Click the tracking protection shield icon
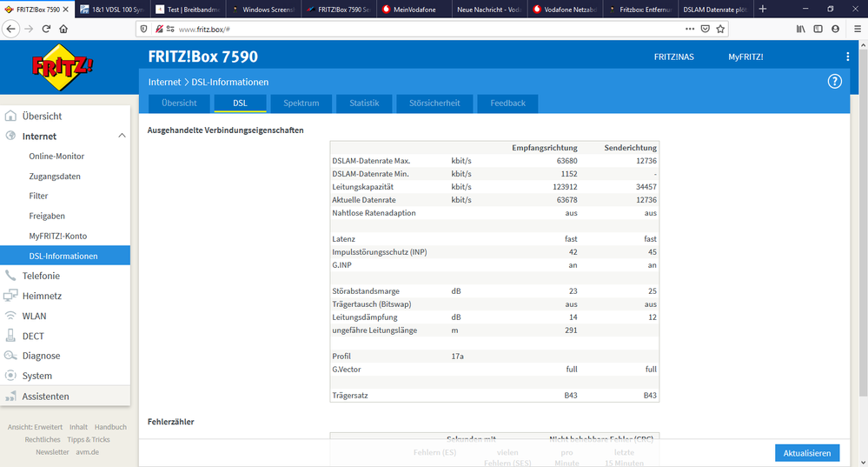 (144, 29)
